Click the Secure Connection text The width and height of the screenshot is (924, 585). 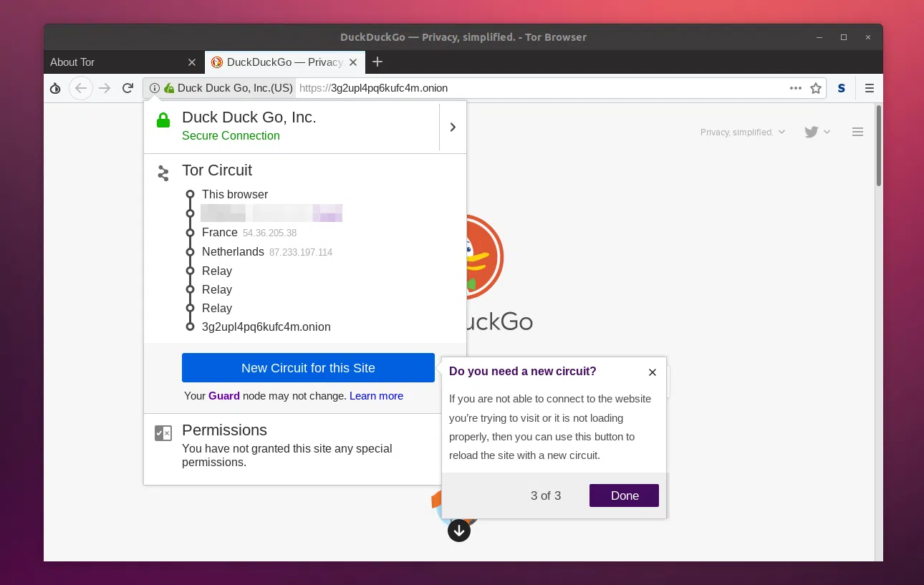(231, 135)
